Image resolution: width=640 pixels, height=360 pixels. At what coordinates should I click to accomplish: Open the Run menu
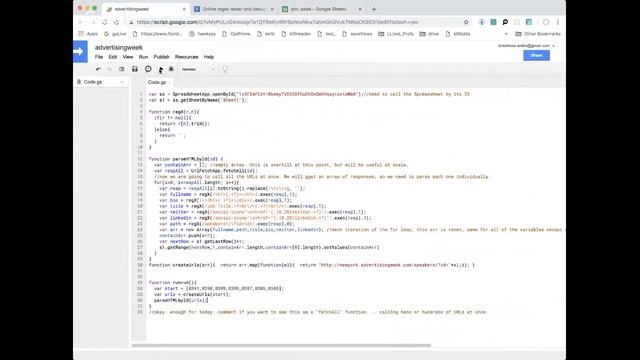143,57
